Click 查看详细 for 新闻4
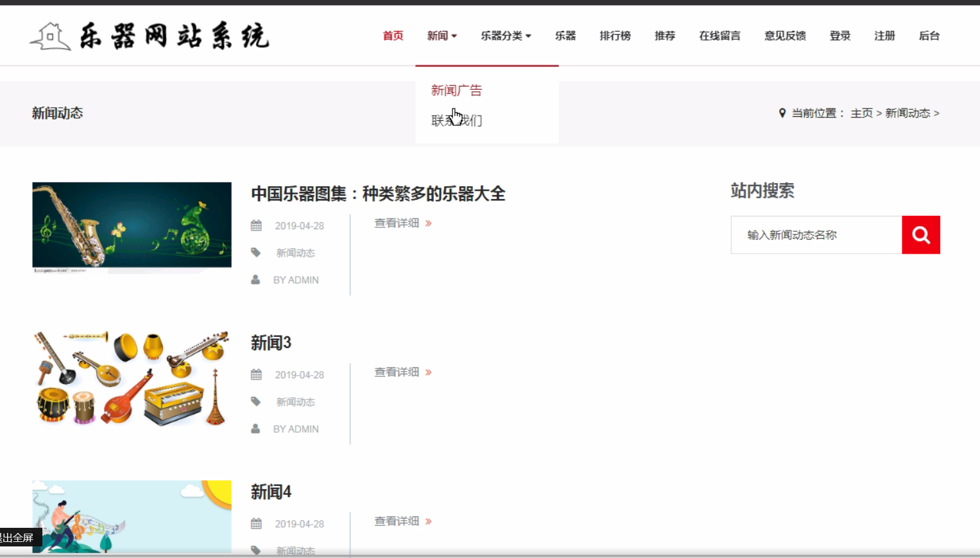The height and width of the screenshot is (558, 980). (403, 521)
